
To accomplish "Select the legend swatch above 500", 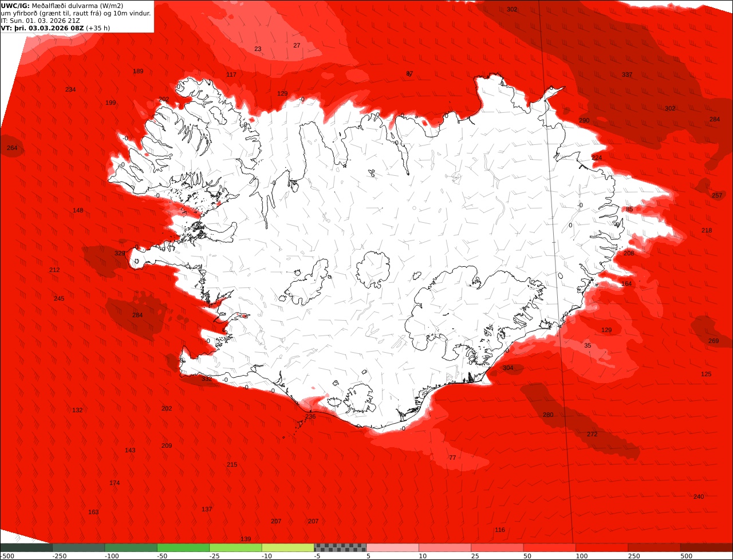I will (x=707, y=547).
